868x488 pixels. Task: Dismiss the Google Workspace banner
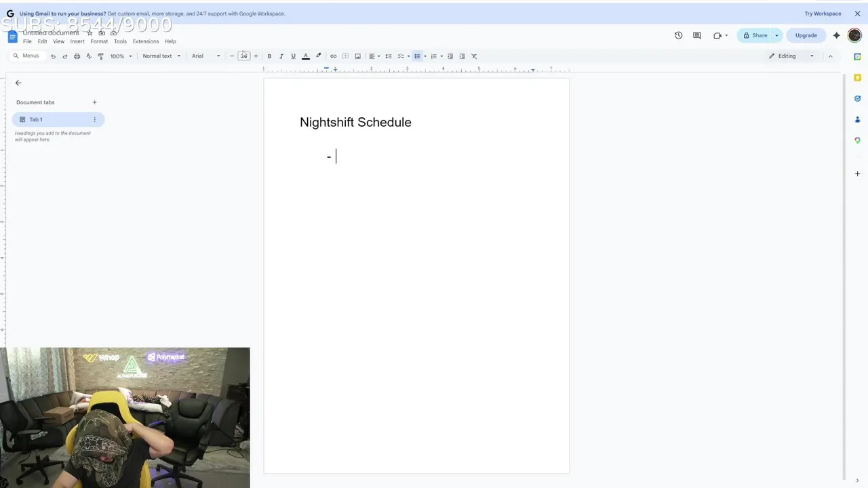[x=857, y=14]
